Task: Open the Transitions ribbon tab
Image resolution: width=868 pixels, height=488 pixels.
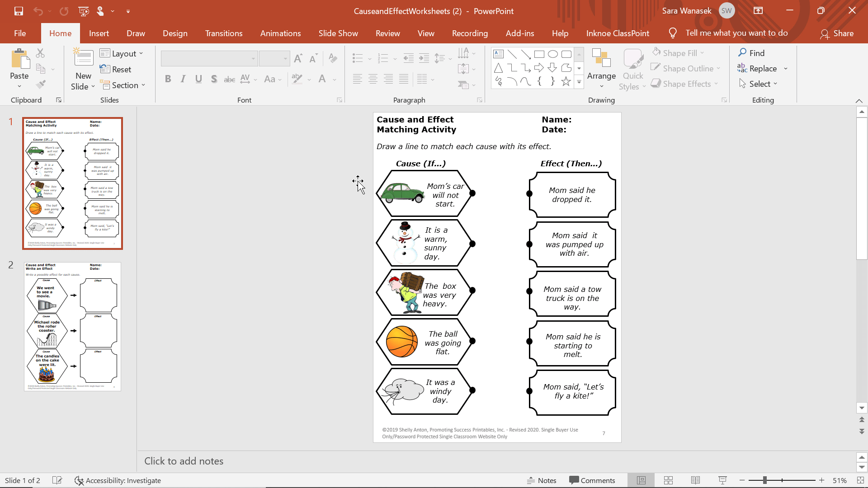Action: [224, 33]
